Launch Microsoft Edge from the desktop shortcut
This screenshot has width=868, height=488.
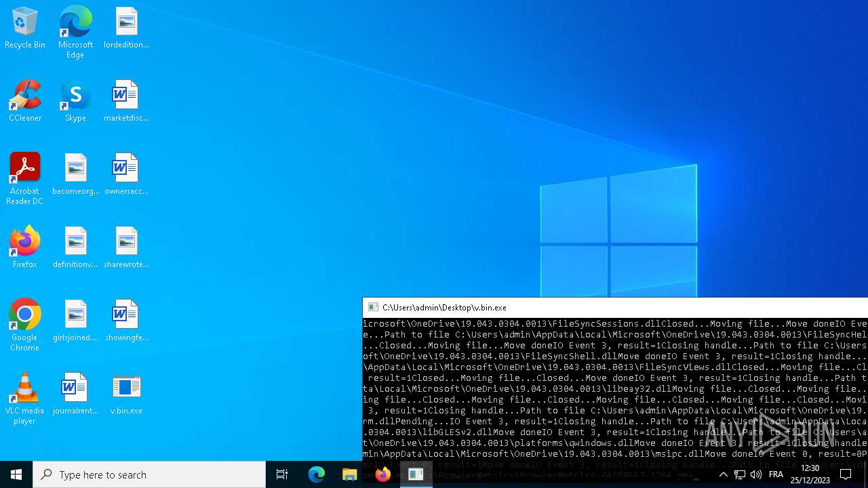[75, 33]
